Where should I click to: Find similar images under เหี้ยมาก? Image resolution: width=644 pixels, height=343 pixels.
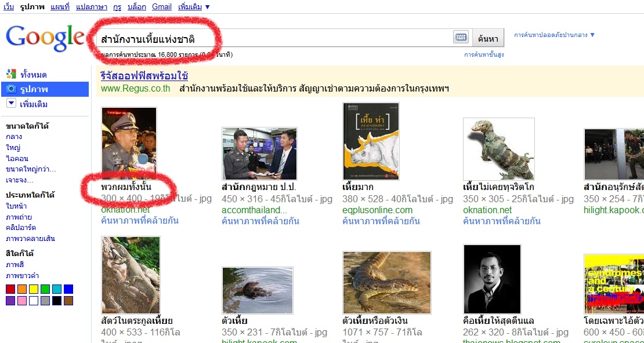click(381, 221)
